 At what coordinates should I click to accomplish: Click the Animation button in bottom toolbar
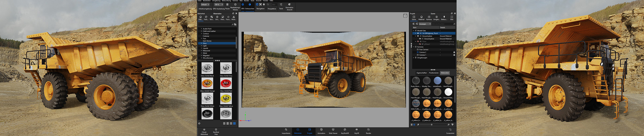click(x=321, y=130)
